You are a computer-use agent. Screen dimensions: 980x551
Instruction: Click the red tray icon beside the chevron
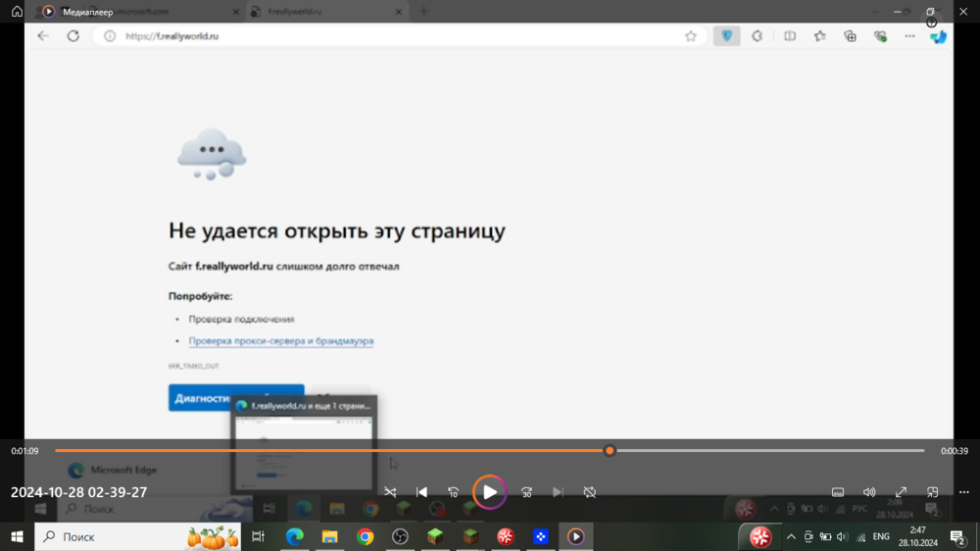(x=760, y=536)
